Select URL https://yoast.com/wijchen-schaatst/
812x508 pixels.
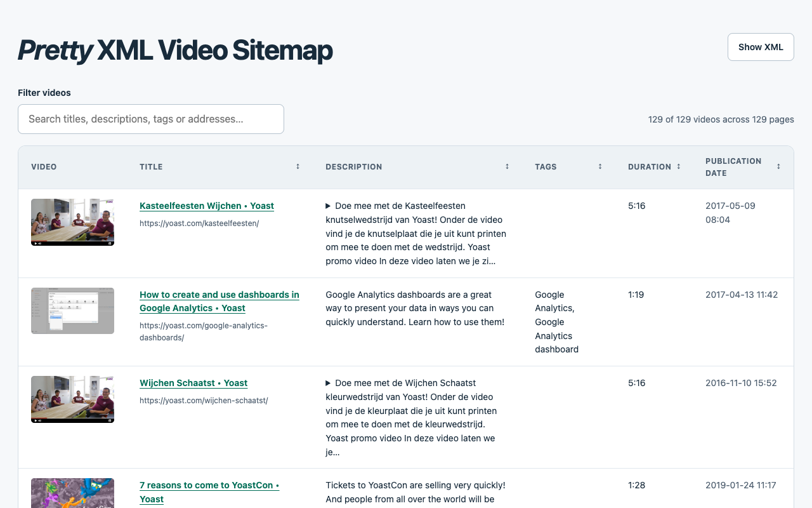204,400
